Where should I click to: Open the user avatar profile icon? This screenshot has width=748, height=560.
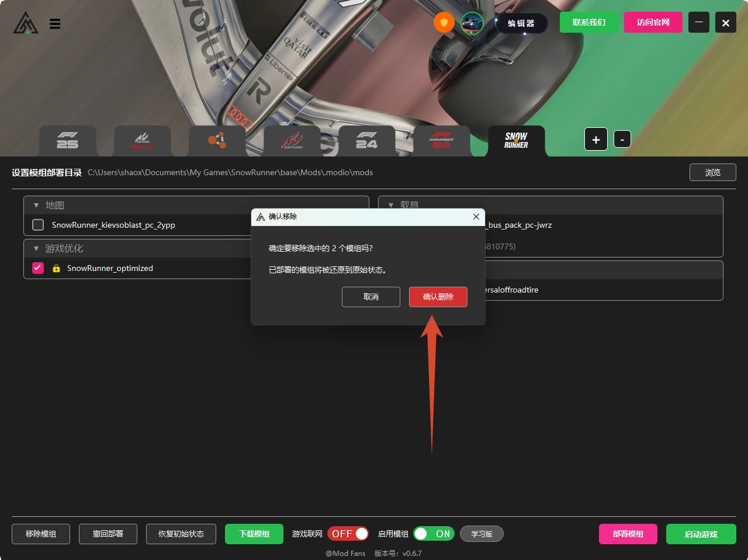(x=472, y=23)
